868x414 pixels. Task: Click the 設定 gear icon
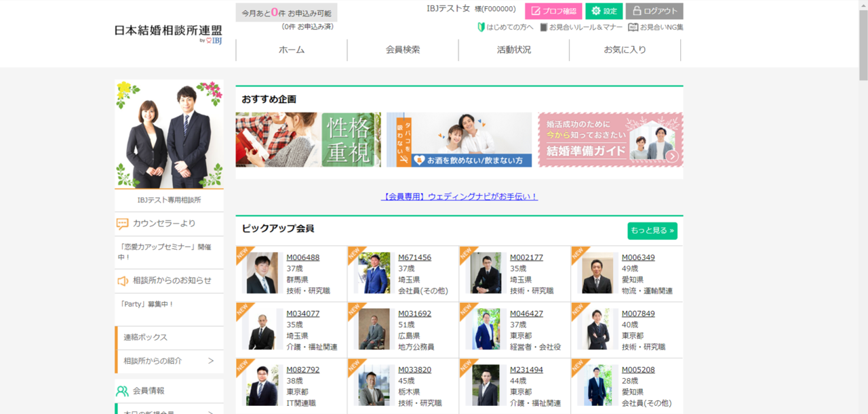point(596,11)
